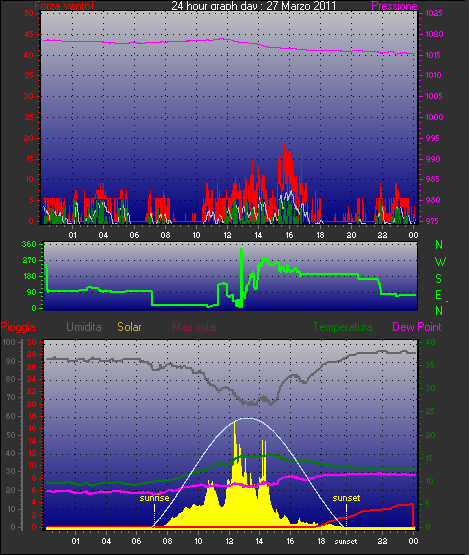Click the green Temperatura legend label
Screen dimensions: 469x555
click(342, 327)
